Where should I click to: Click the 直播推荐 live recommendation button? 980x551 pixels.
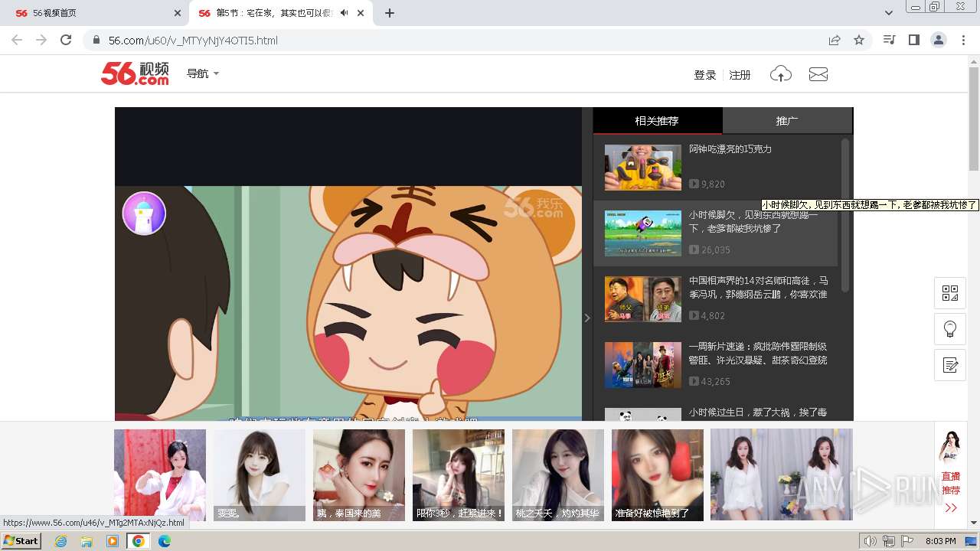click(x=951, y=483)
